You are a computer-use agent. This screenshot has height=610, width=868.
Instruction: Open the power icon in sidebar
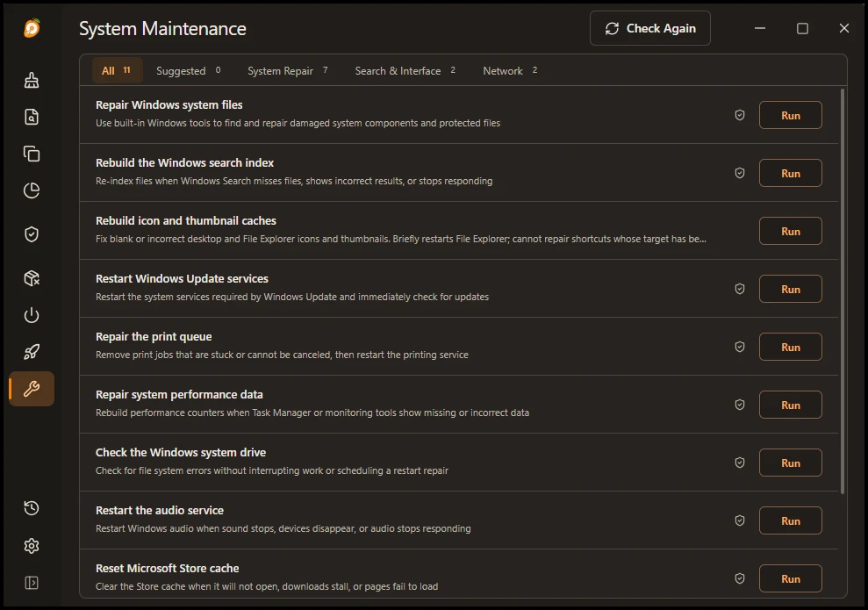click(32, 315)
